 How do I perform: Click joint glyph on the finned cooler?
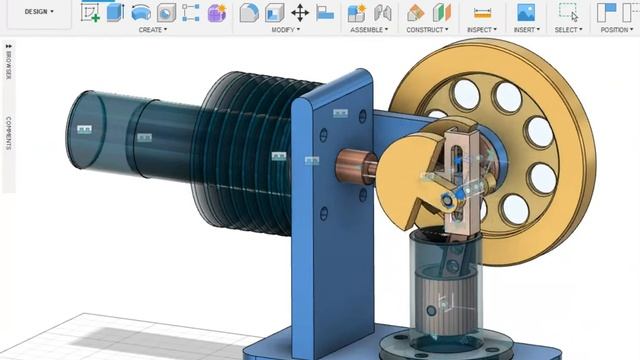279,156
